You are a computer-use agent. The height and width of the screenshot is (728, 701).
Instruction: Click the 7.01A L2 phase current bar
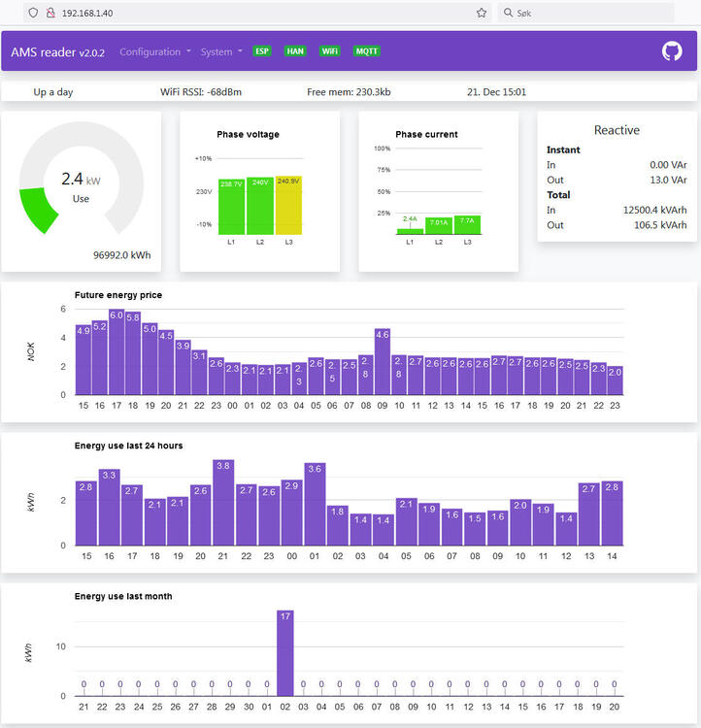pos(439,226)
